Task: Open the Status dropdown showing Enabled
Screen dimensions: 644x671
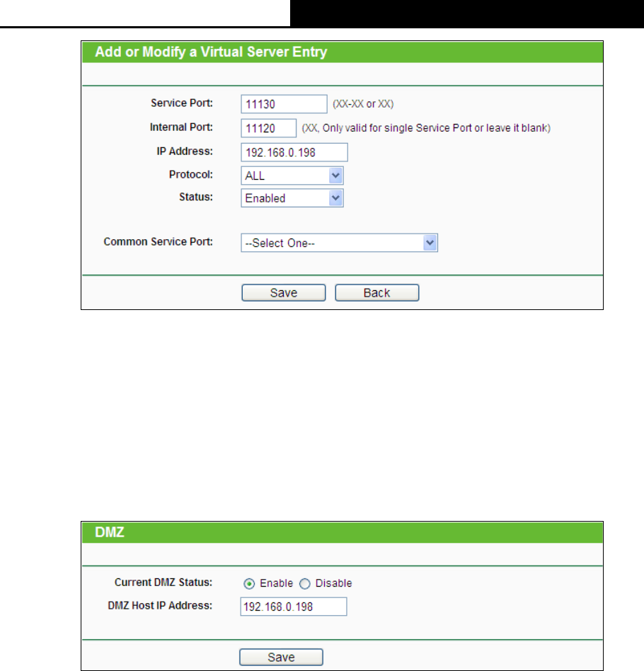Action: 292,198
